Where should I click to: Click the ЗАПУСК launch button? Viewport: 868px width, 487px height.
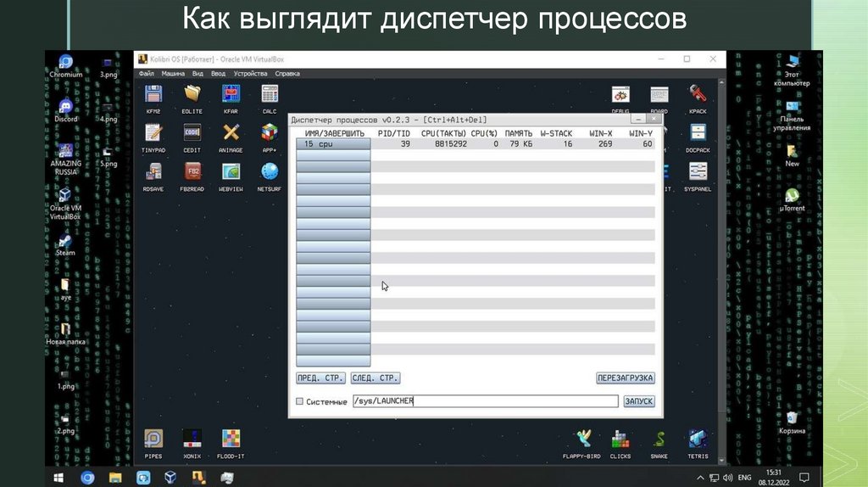[x=639, y=401]
